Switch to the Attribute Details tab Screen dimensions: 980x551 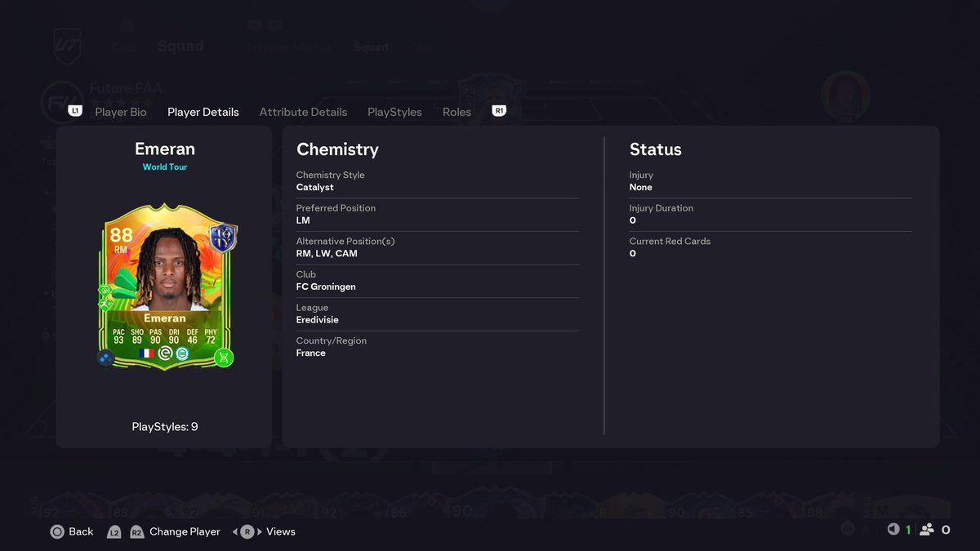[303, 112]
